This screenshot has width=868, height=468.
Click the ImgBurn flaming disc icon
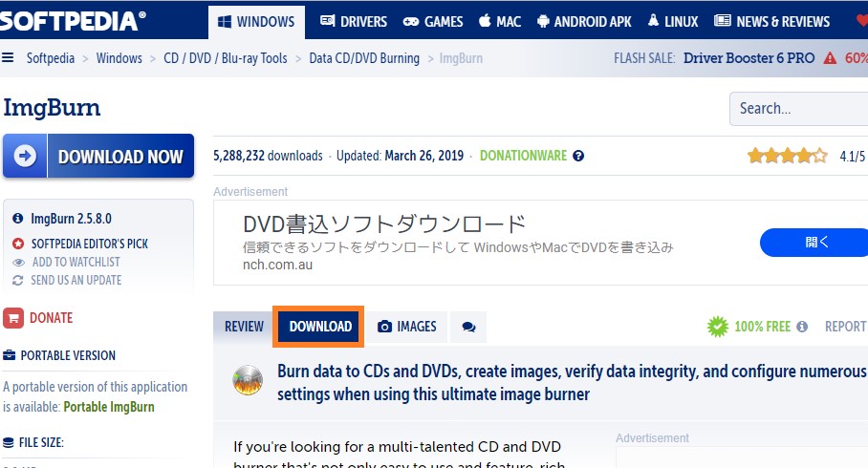[x=248, y=380]
